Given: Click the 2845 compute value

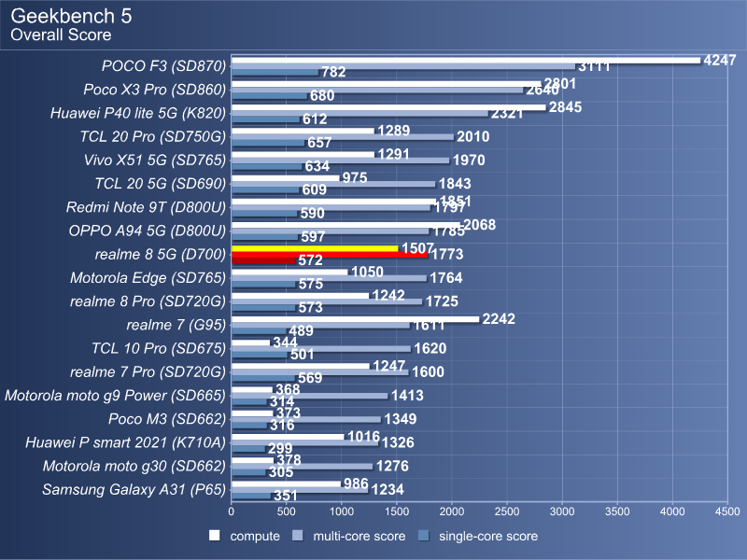Looking at the screenshot, I should coord(565,107).
